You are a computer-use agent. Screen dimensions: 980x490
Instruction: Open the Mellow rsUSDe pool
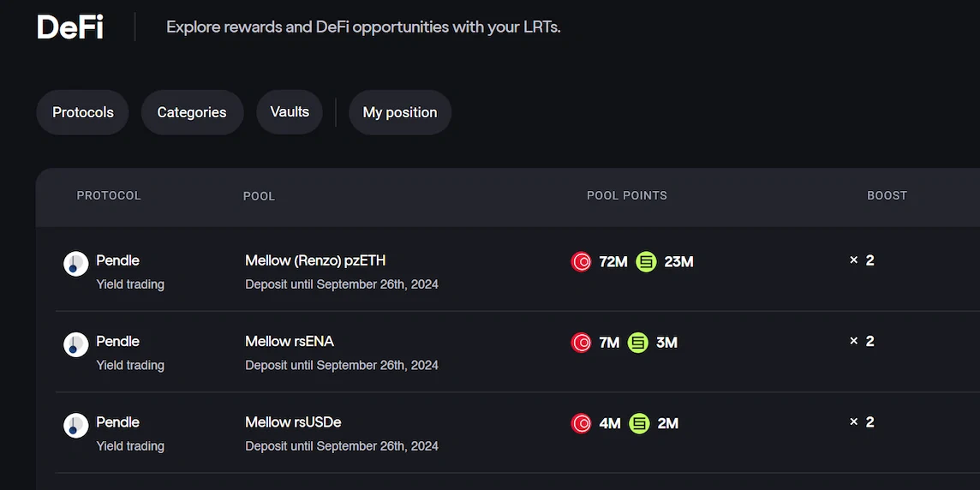coord(293,422)
